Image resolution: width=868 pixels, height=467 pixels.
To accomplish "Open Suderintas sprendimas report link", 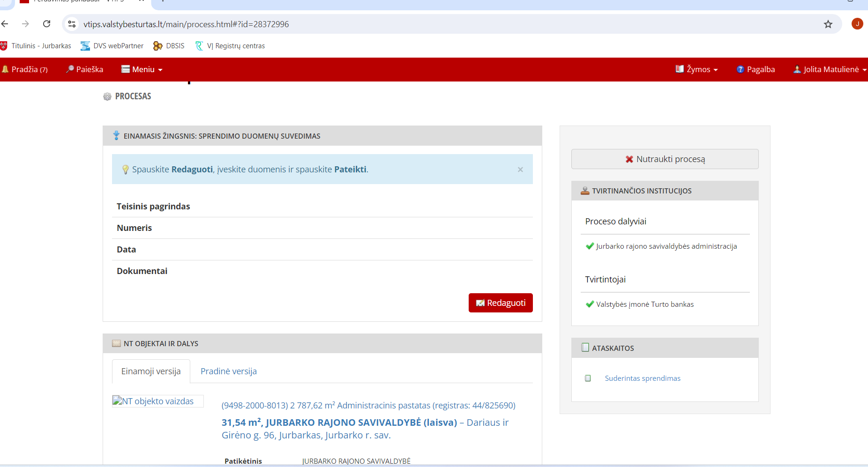I will 642,378.
